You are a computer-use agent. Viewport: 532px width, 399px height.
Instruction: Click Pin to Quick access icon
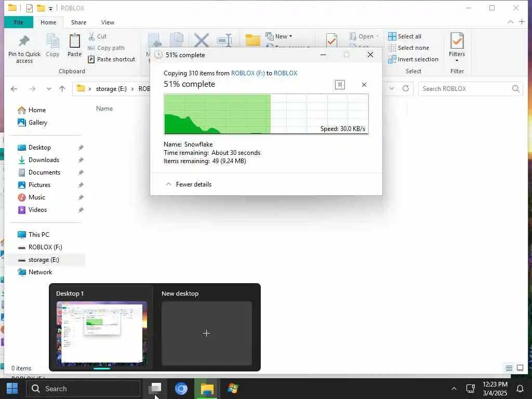pos(24,49)
